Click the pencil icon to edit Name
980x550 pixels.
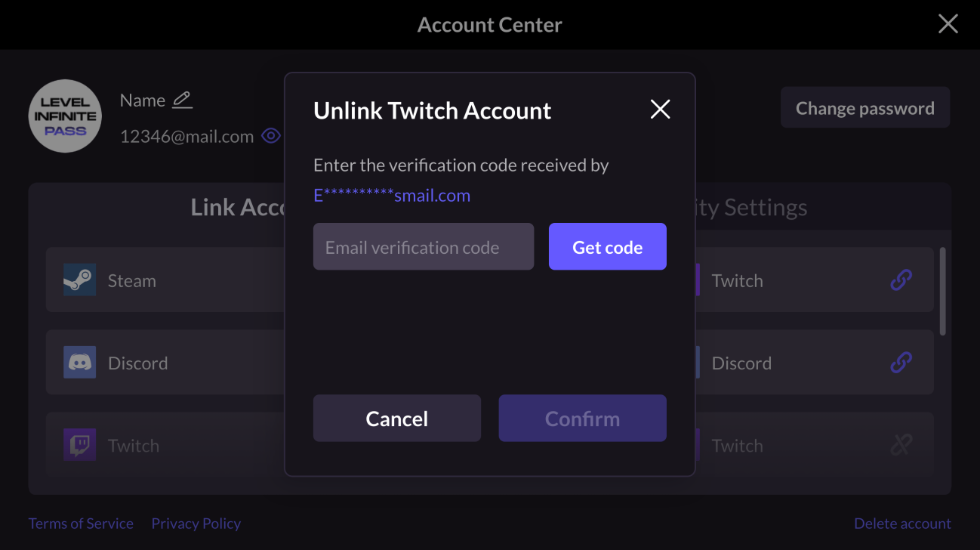tap(182, 100)
